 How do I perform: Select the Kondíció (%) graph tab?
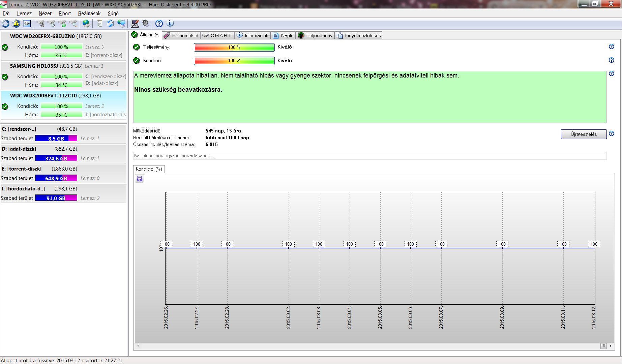pyautogui.click(x=149, y=169)
